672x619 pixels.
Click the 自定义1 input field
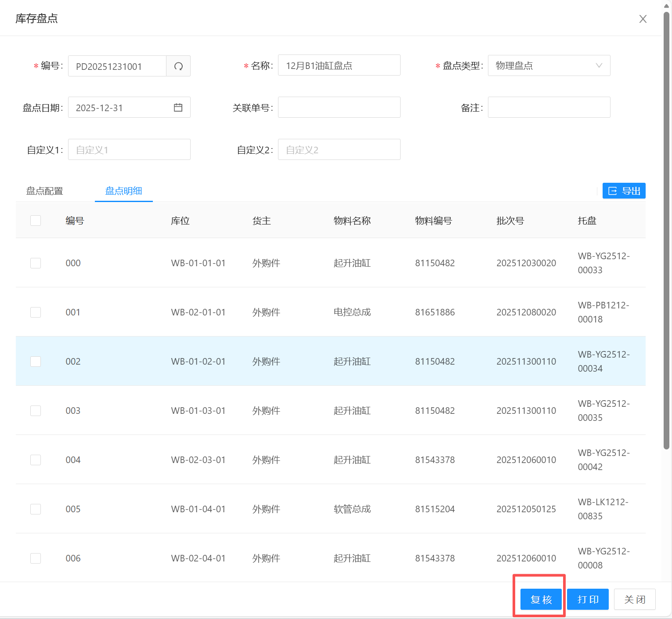pos(129,150)
